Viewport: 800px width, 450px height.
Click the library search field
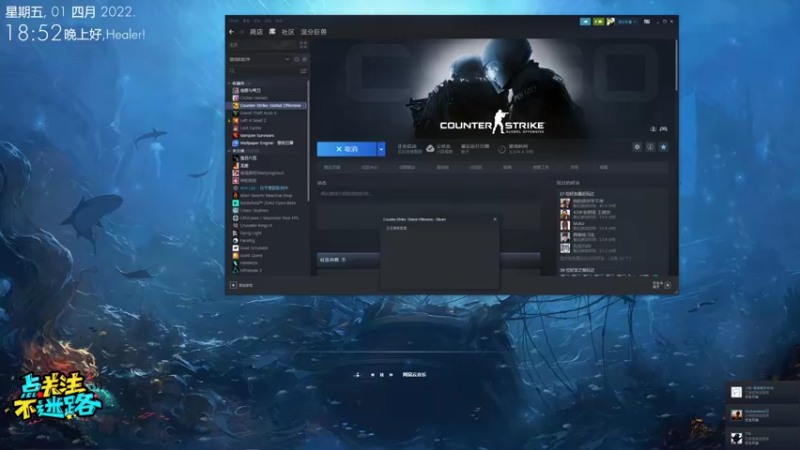pyautogui.click(x=263, y=71)
